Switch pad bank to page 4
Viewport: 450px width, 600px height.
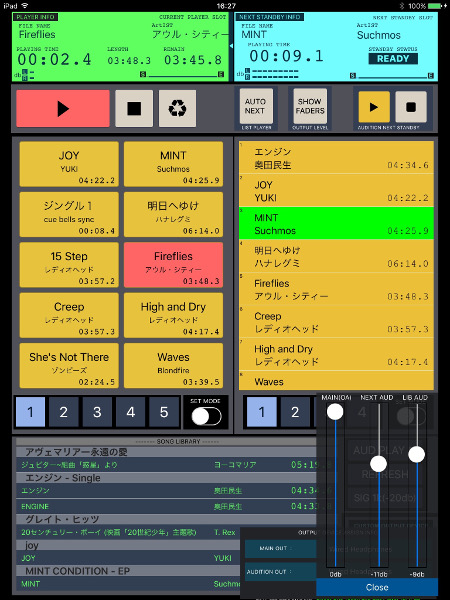click(x=130, y=412)
